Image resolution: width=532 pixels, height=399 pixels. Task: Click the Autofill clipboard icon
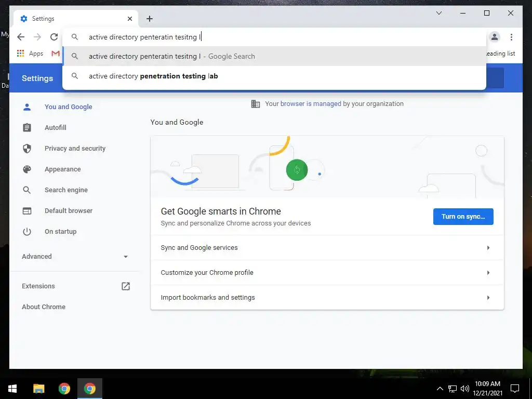(27, 128)
